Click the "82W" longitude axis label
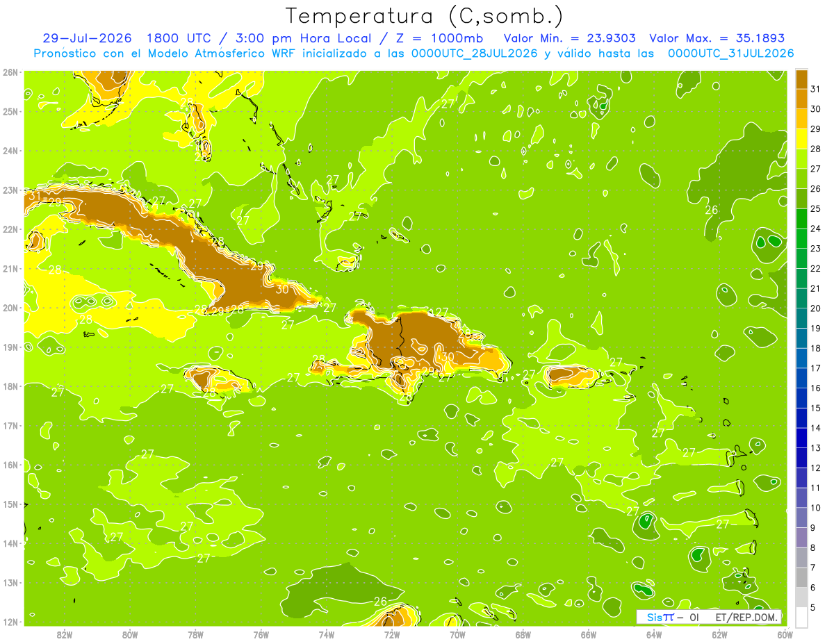This screenshot has height=644, width=834. tap(64, 634)
